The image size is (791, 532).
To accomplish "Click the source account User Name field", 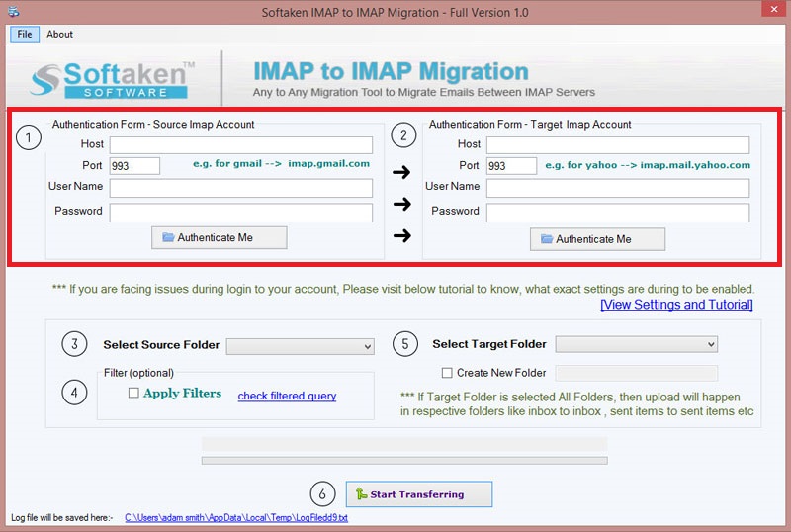I will coord(241,188).
